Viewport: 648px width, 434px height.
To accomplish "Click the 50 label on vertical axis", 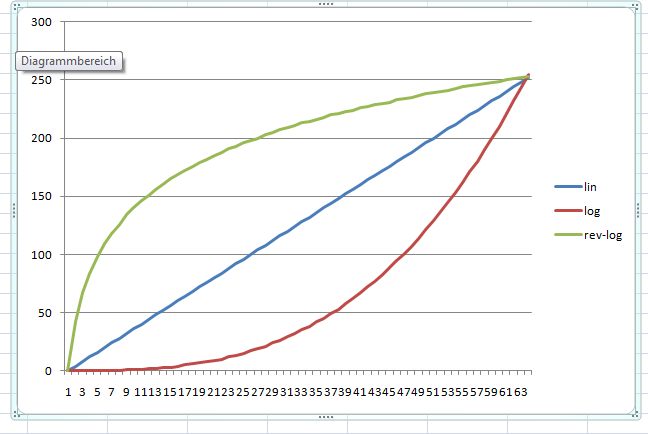I will 44,313.
